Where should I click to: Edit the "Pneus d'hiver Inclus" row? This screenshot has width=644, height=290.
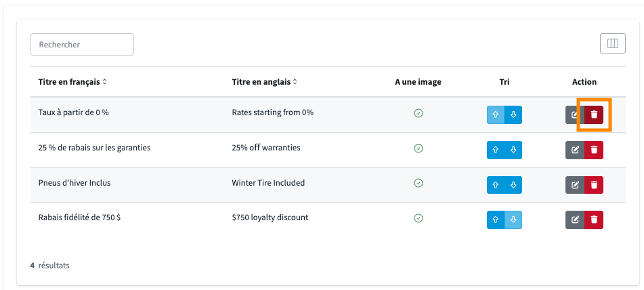pos(574,184)
